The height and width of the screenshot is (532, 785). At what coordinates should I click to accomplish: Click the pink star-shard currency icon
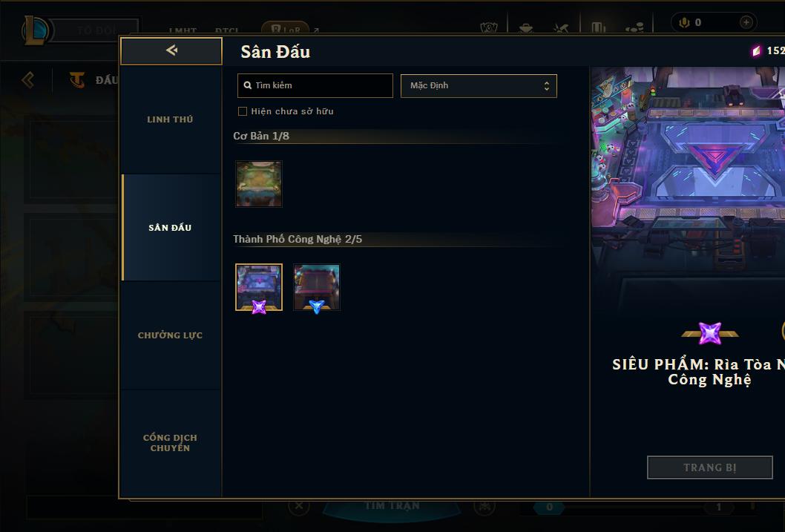point(757,50)
